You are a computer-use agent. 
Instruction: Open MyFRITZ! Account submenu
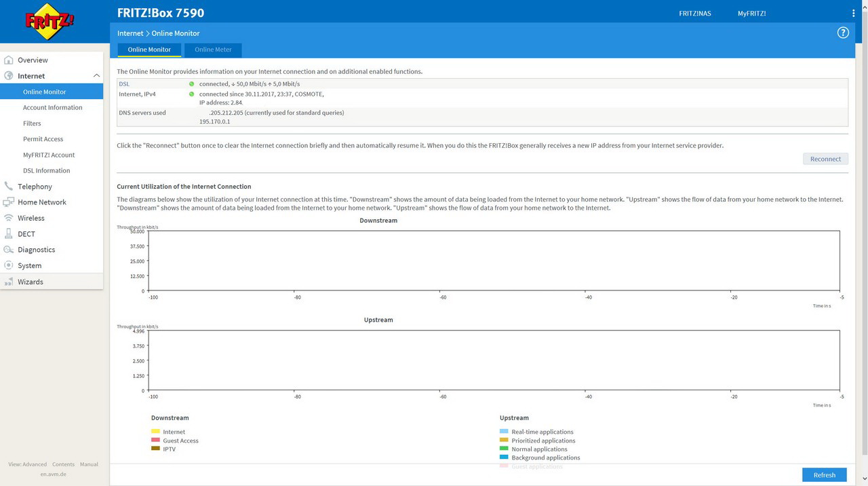(x=49, y=155)
